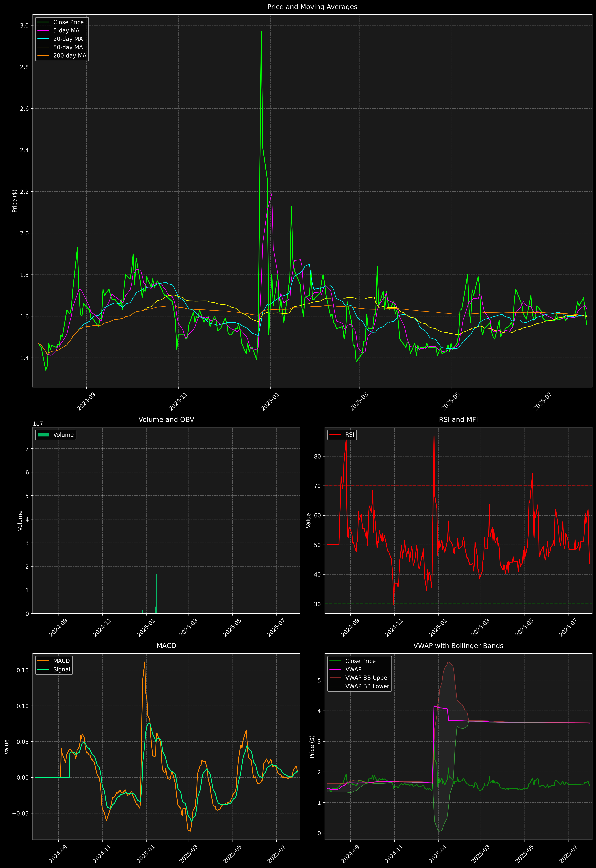Click the magenta line sample beside 5-day MA

coord(43,31)
